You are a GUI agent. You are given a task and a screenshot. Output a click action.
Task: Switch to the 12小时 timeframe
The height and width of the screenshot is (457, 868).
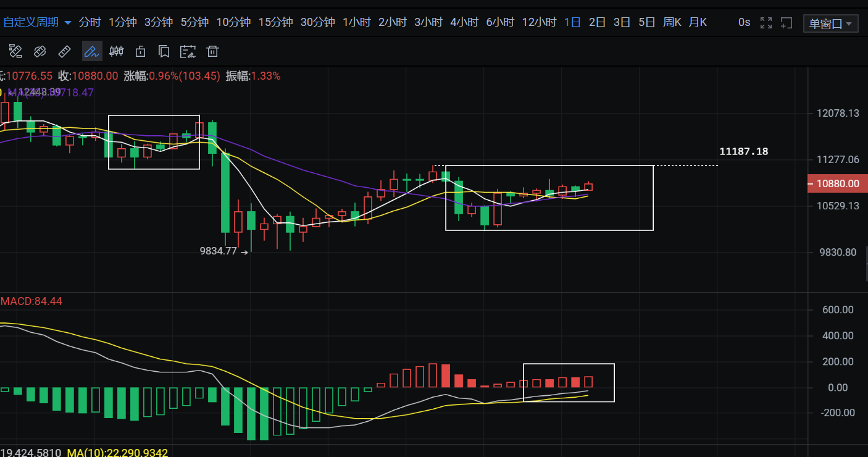click(x=539, y=22)
